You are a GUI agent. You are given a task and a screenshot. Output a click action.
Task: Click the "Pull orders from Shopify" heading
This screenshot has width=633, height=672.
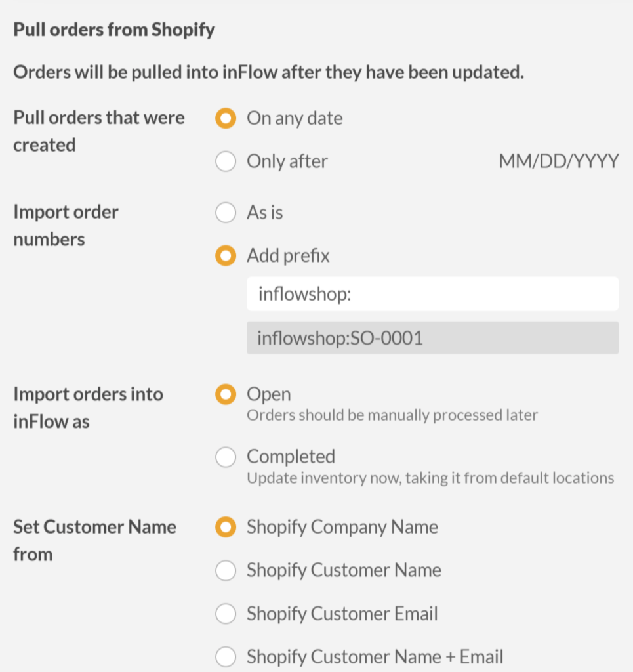click(x=114, y=30)
